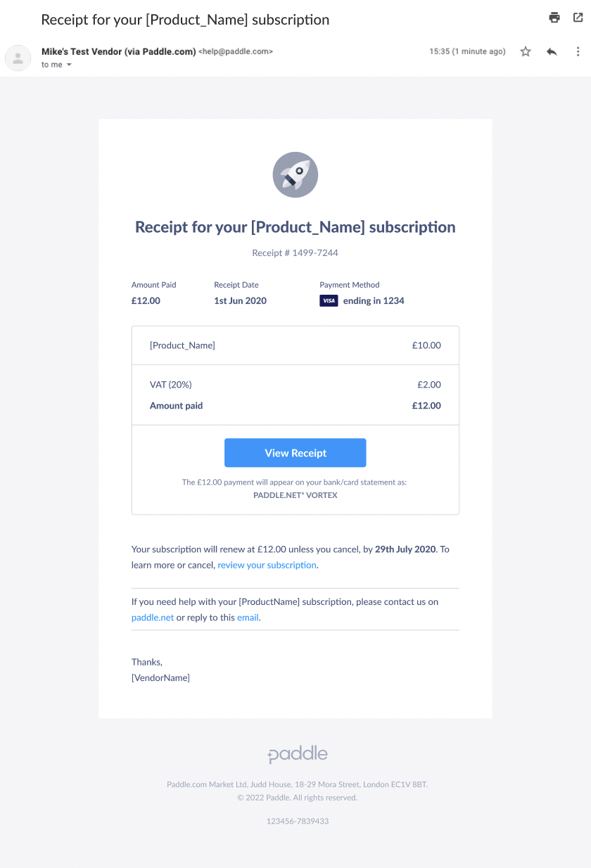Click the rocket logo in the receipt

coord(295,174)
